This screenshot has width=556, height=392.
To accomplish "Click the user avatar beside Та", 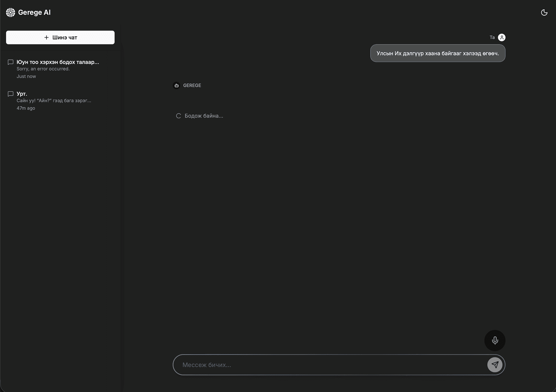I will tap(502, 37).
